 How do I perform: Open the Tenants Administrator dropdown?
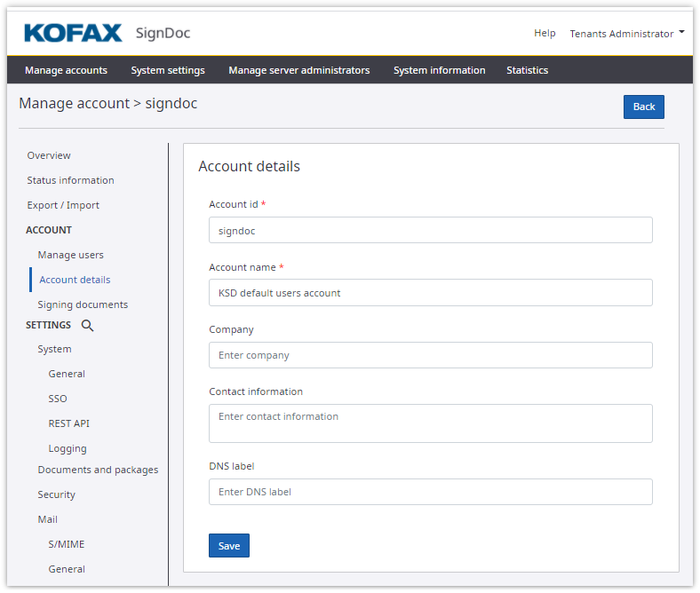[627, 34]
